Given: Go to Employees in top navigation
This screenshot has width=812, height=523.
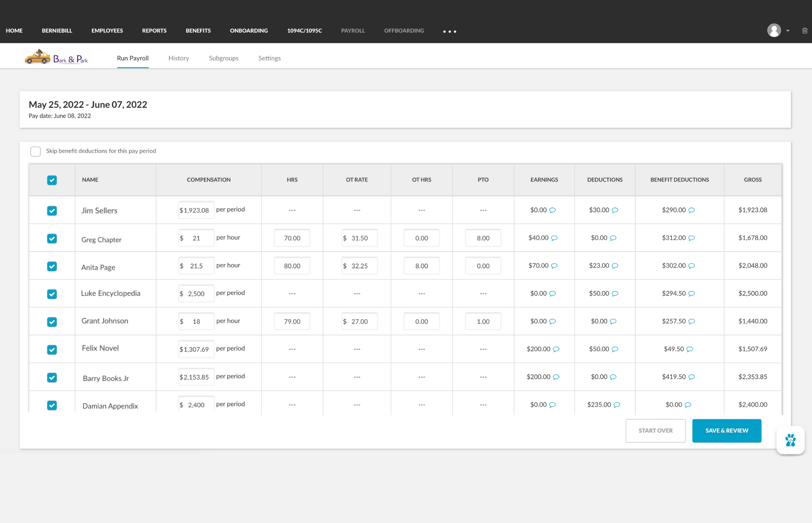Looking at the screenshot, I should pos(107,31).
